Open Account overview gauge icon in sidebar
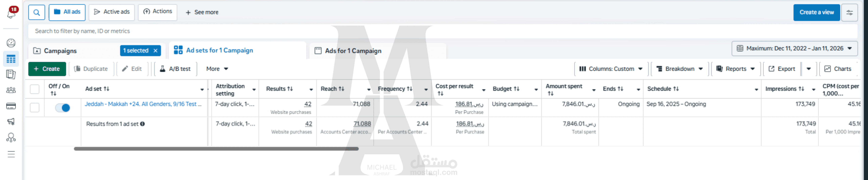868x180 pixels. [11, 43]
